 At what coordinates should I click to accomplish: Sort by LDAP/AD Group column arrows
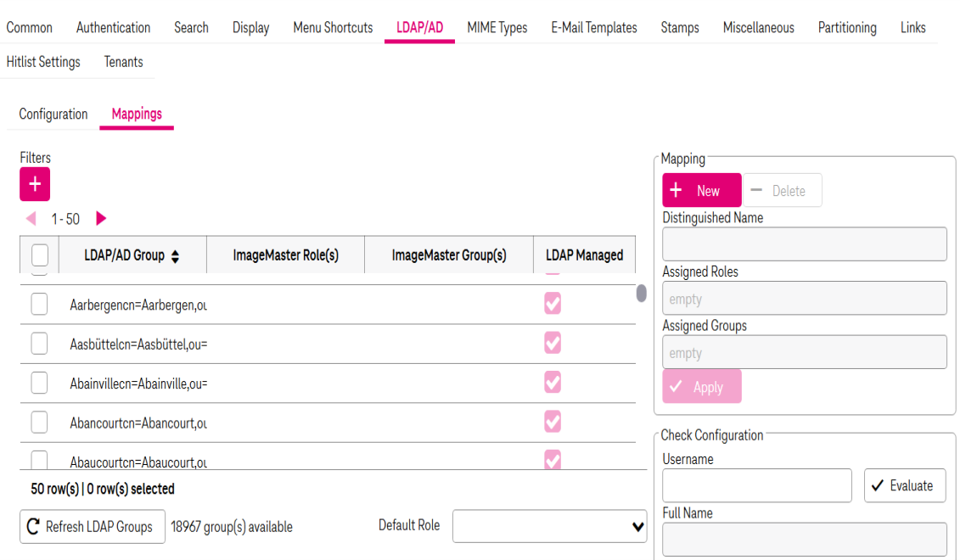pyautogui.click(x=175, y=256)
